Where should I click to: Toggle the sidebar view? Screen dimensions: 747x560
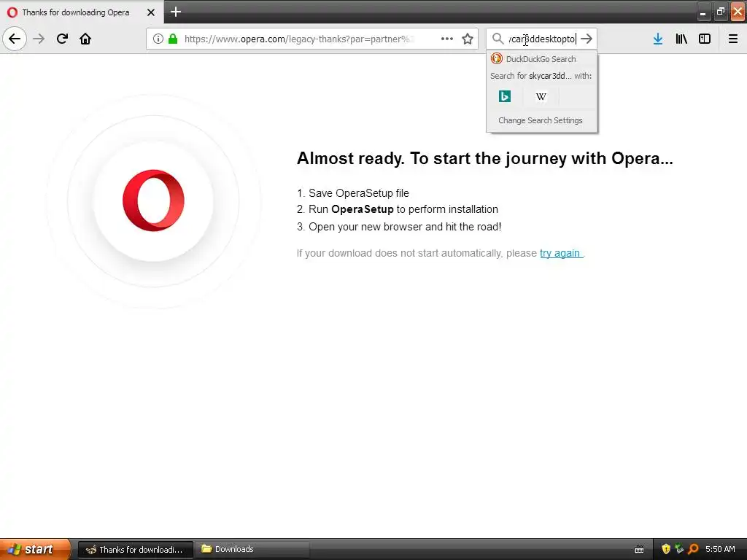pyautogui.click(x=705, y=39)
